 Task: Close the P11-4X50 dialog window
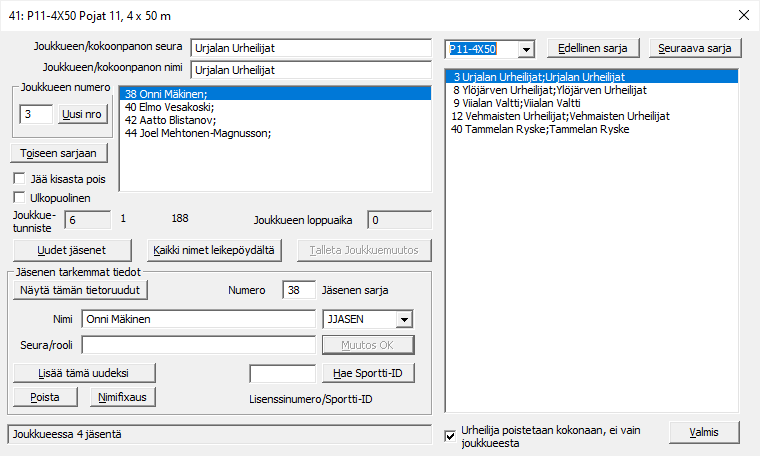(x=741, y=15)
